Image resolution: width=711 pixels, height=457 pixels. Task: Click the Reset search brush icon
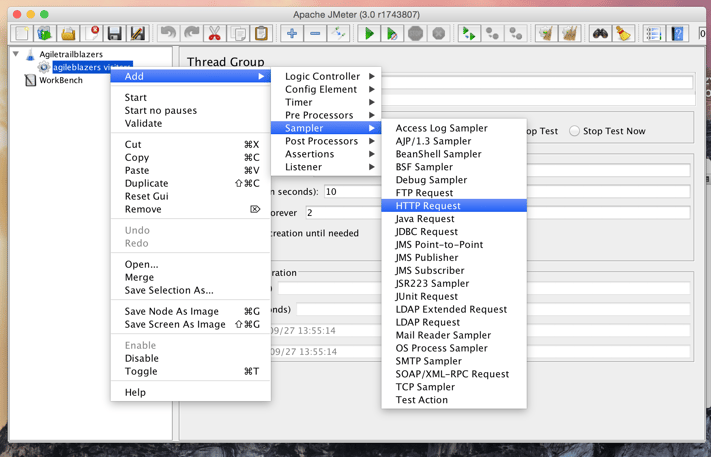click(x=623, y=34)
